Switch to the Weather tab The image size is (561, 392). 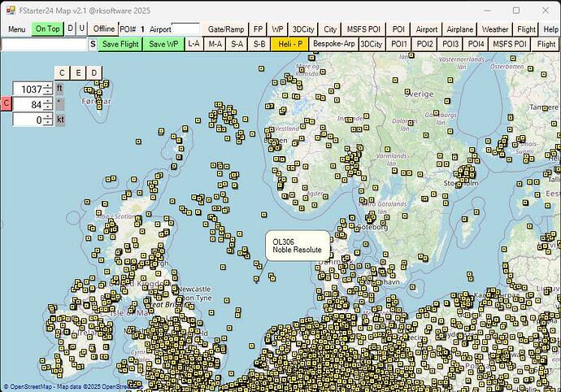pyautogui.click(x=495, y=28)
